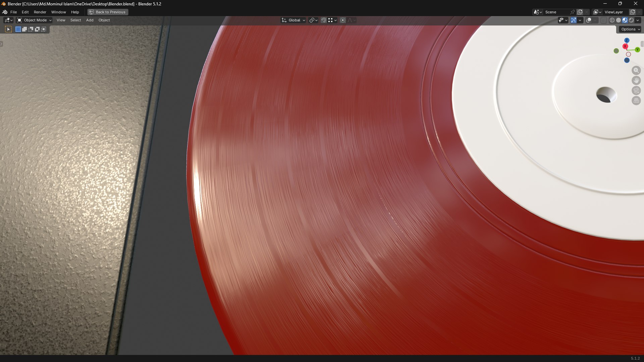
Task: Open the Options popover
Action: coord(630,29)
